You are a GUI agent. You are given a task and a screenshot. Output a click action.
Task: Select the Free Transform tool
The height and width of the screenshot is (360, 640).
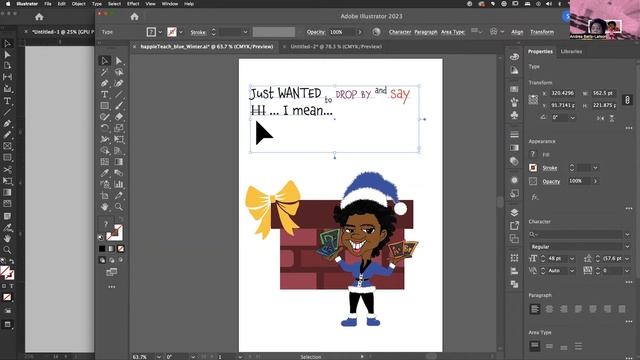[x=119, y=139]
